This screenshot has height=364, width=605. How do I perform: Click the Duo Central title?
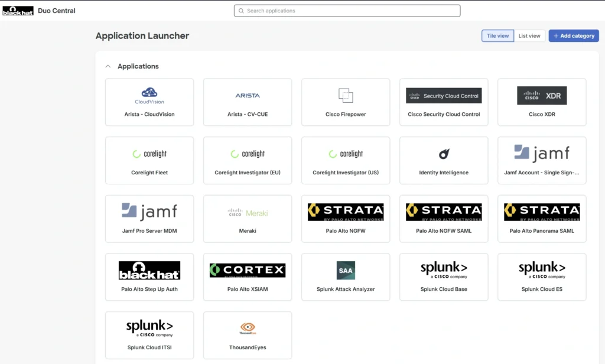[x=57, y=11]
